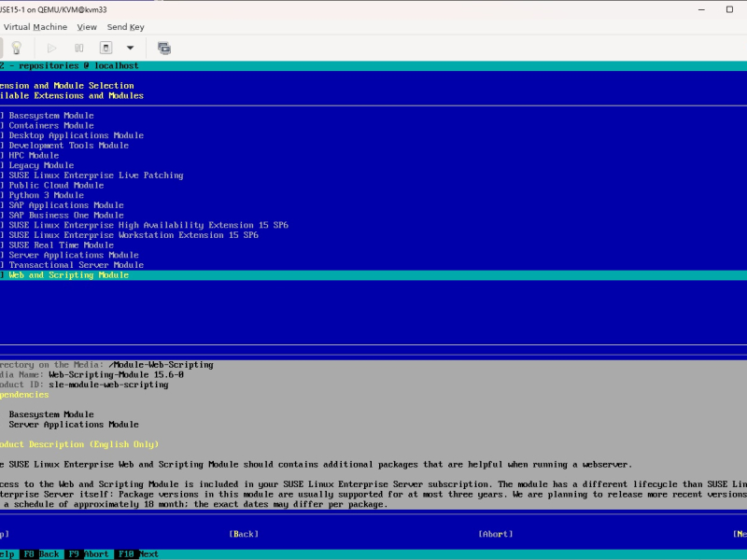Click Server Applications Module under dependencies
747x560 pixels.
(x=74, y=425)
